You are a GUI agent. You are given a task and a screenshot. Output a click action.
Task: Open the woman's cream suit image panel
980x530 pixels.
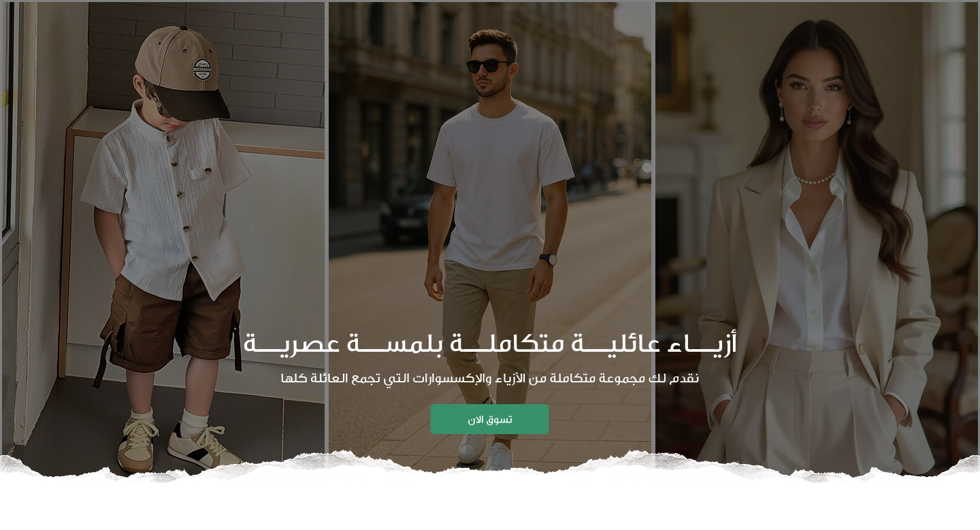tap(817, 238)
